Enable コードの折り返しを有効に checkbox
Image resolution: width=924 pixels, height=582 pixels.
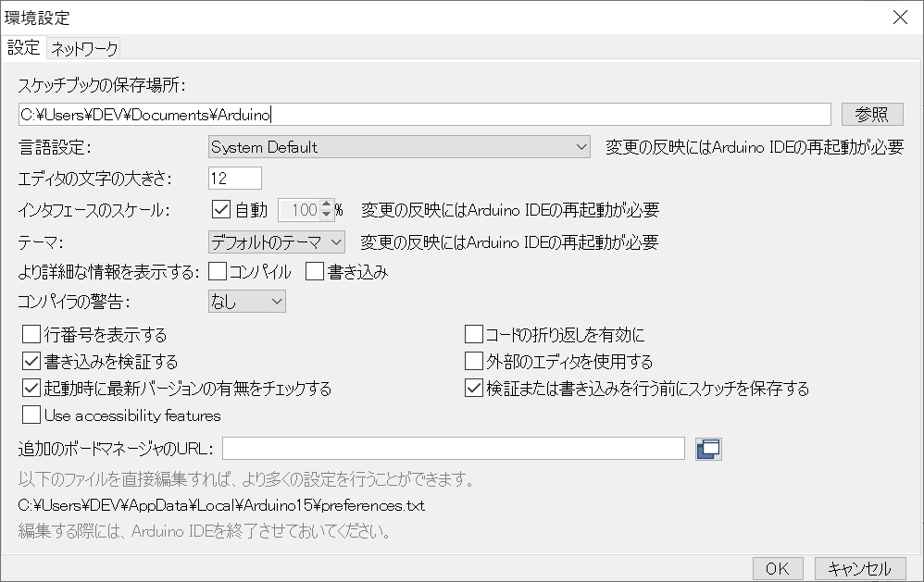click(474, 335)
